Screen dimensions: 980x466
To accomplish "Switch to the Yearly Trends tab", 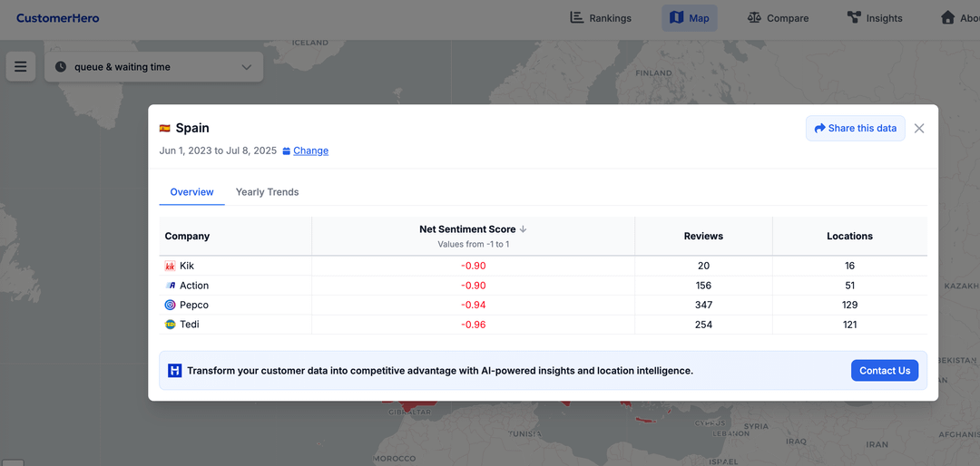I will click(267, 192).
